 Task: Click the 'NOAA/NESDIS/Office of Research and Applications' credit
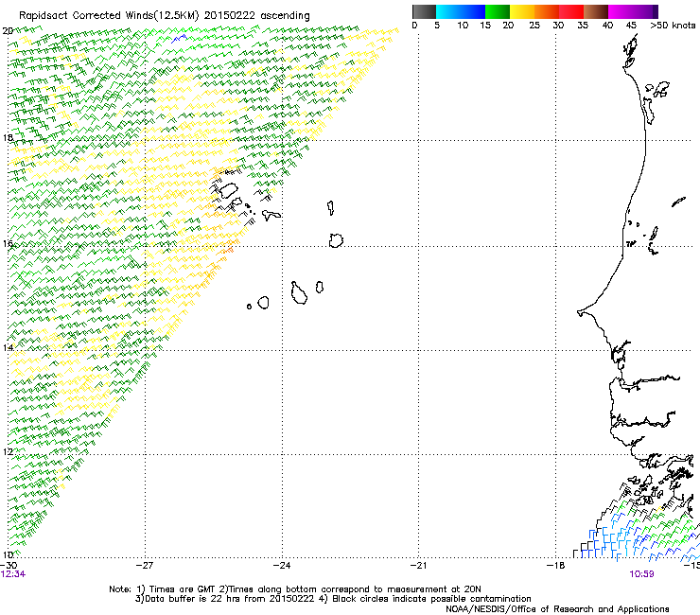coord(557,608)
